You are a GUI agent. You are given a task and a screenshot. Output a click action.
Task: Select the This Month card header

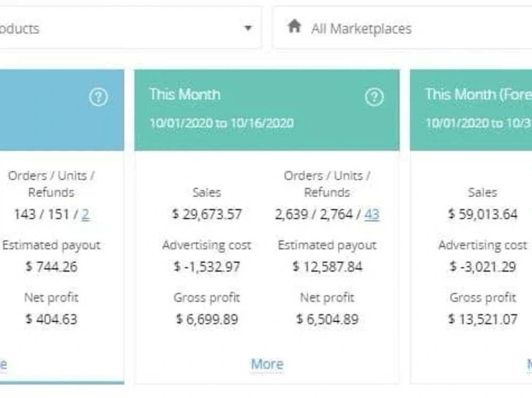pyautogui.click(x=267, y=110)
